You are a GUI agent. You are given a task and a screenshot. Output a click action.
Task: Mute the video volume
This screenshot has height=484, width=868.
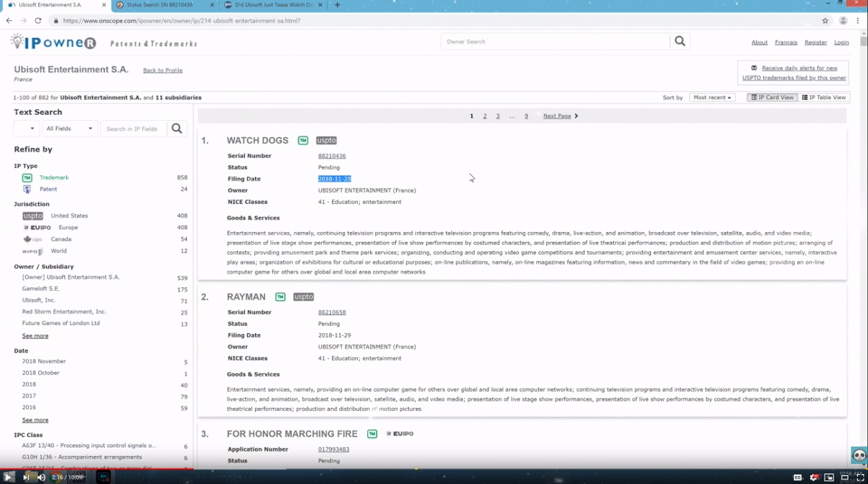42,478
